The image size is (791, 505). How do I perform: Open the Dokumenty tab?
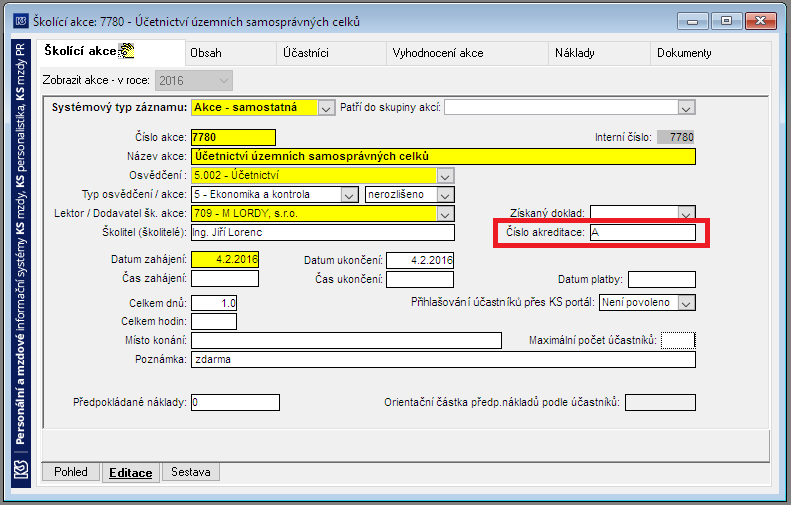pyautogui.click(x=710, y=53)
